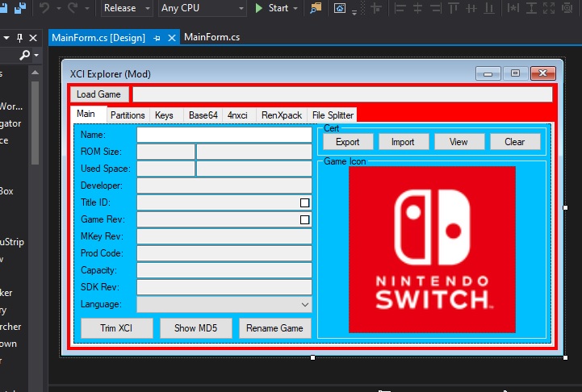The height and width of the screenshot is (392, 582).
Task: Click the Make Same Height icon
Action: [531, 8]
